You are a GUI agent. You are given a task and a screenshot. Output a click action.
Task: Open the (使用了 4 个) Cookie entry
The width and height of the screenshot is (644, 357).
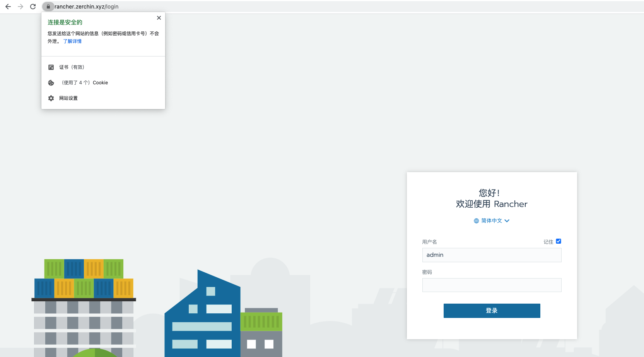tap(103, 83)
